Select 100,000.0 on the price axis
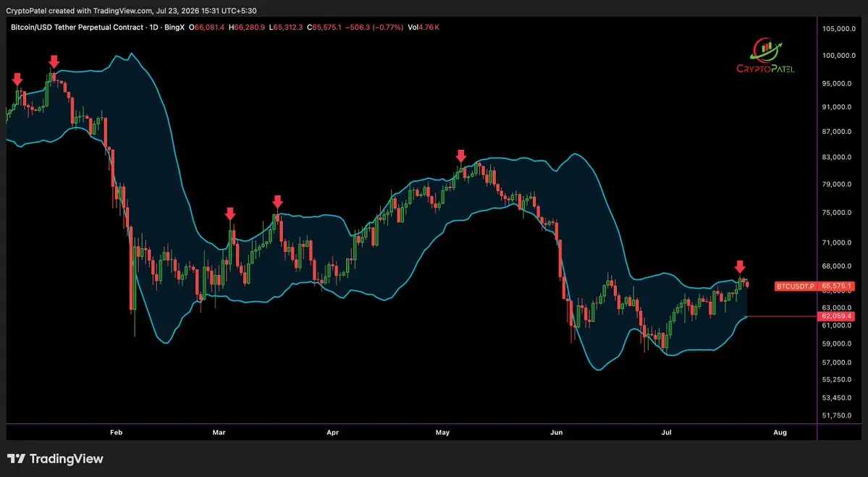This screenshot has height=477, width=868. [x=838, y=55]
